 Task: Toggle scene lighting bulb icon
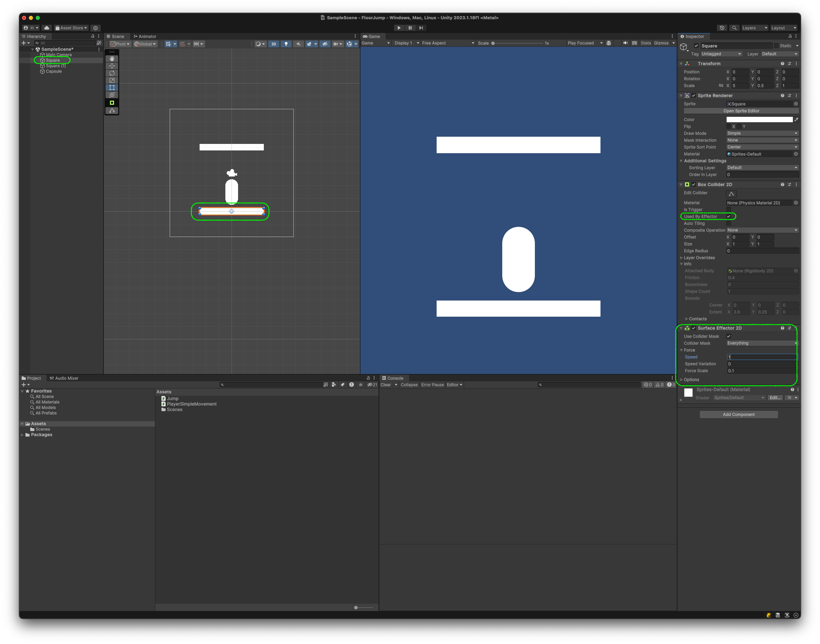[286, 44]
